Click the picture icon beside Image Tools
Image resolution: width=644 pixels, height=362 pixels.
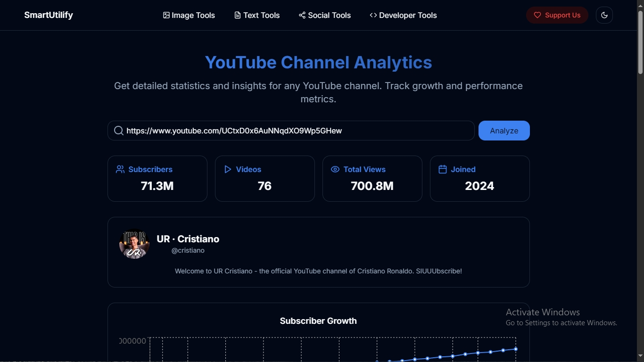166,15
